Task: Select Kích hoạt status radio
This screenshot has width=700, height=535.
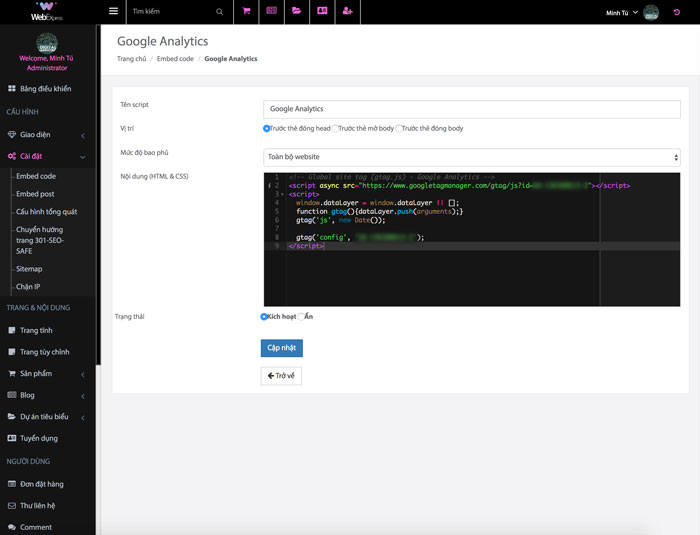Action: pos(264,317)
